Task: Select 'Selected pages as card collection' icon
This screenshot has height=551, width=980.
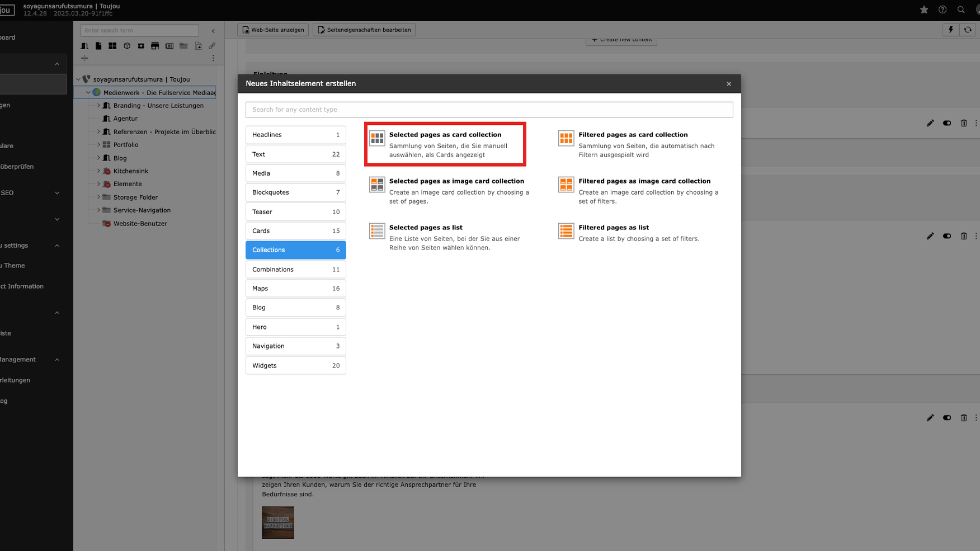Action: (377, 138)
